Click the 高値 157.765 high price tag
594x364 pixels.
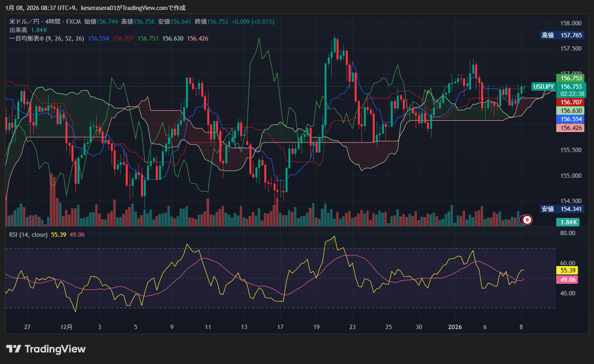coord(562,35)
